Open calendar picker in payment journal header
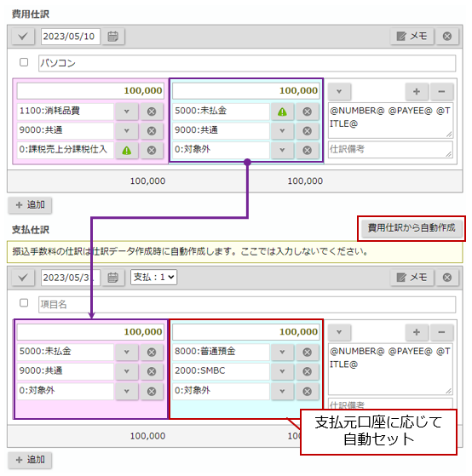472x476 pixels. [x=113, y=277]
